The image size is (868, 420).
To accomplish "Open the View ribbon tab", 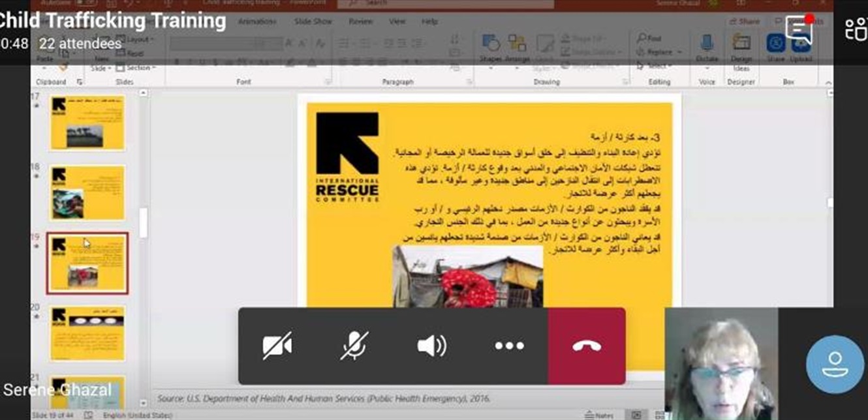I will point(397,22).
